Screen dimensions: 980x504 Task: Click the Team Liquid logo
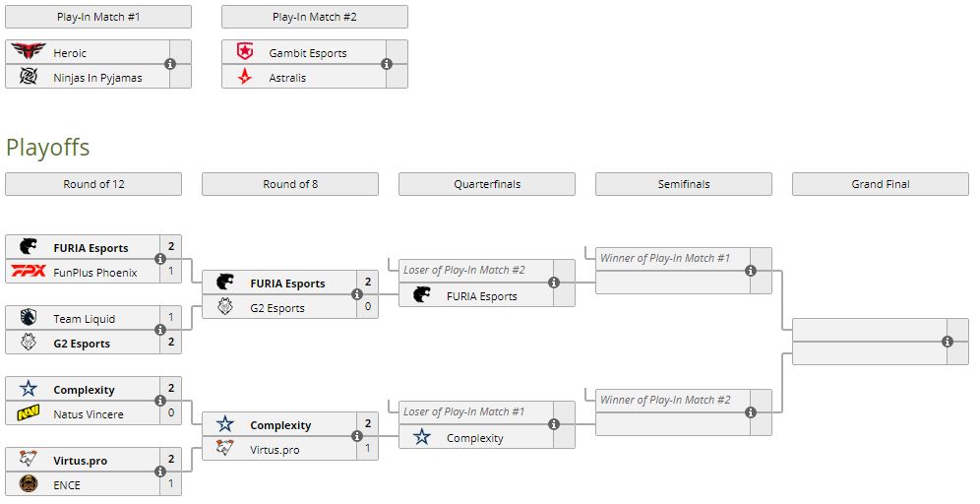[x=29, y=318]
